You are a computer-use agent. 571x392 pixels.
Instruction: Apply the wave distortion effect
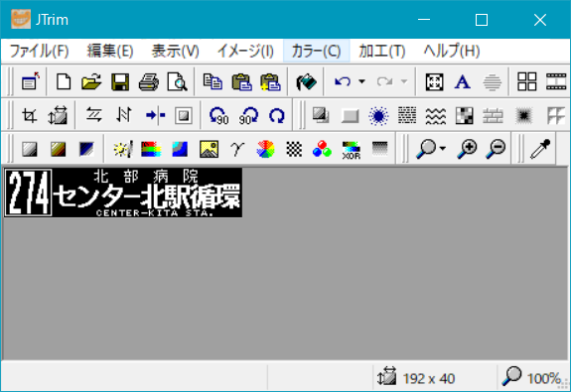click(436, 116)
